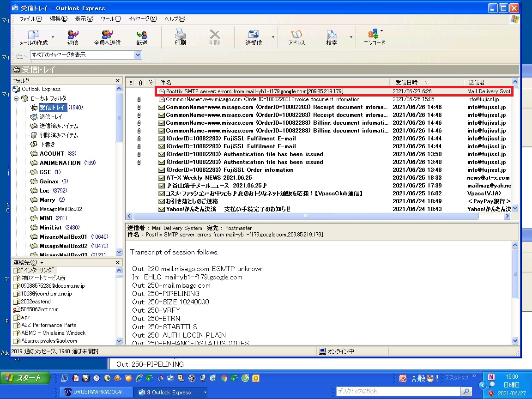Sort by the priority (!) column header

[x=131, y=83]
